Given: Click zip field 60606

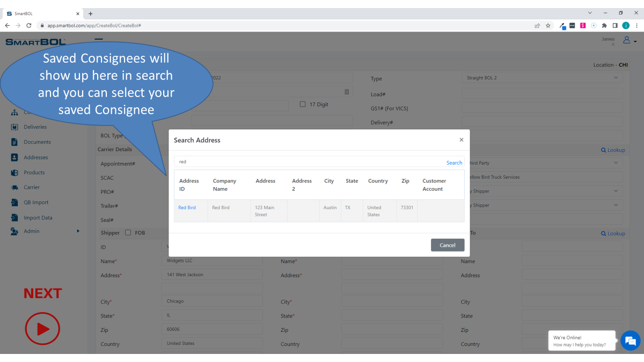Looking at the screenshot, I should click(x=213, y=329).
